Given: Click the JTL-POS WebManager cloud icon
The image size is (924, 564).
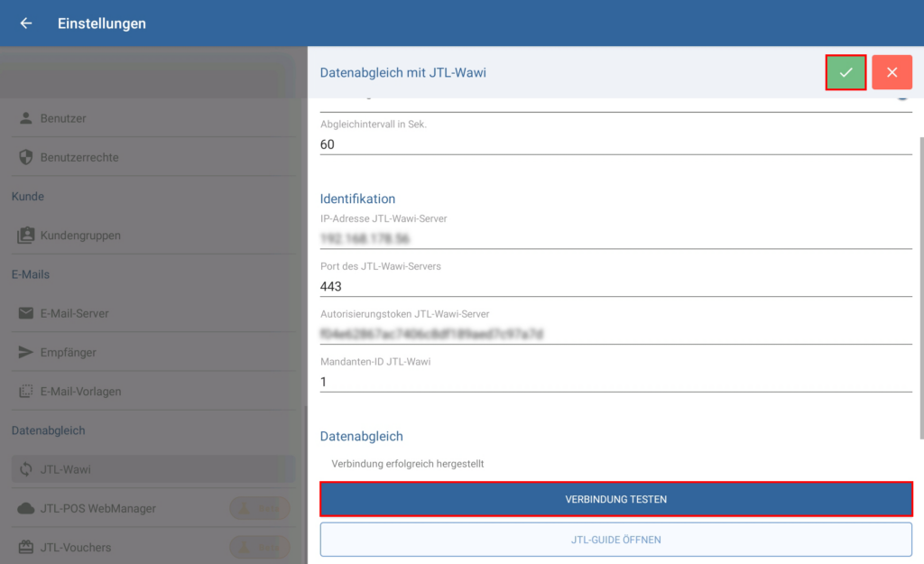Looking at the screenshot, I should (x=26, y=509).
